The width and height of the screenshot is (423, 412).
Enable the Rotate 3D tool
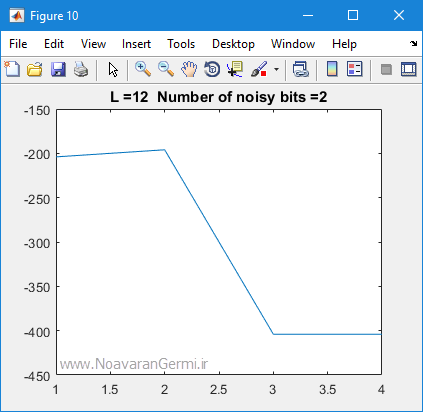pos(212,70)
